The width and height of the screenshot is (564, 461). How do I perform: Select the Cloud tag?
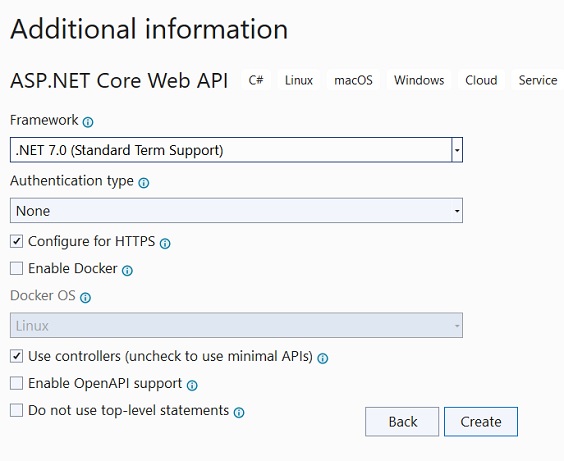tap(481, 80)
